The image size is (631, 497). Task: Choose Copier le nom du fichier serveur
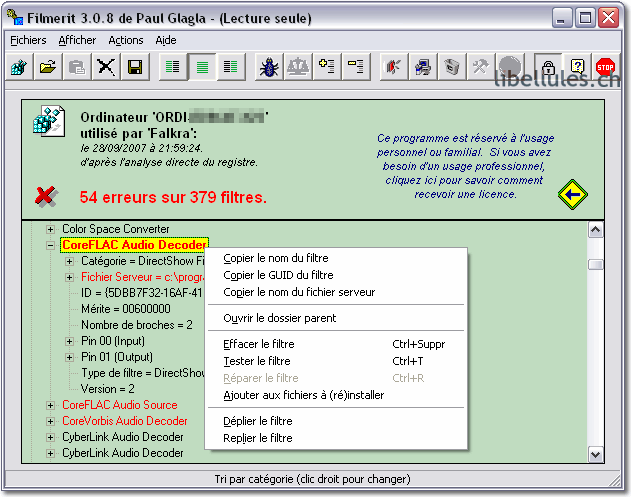(336, 292)
